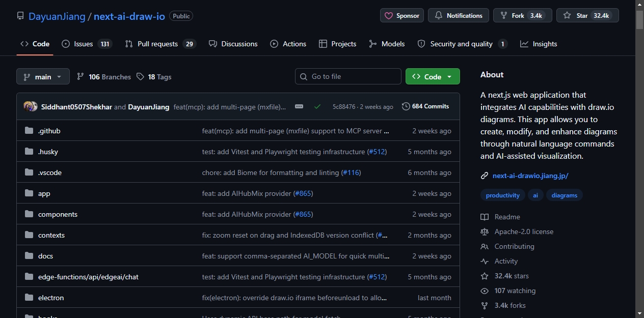The width and height of the screenshot is (644, 318).
Task: Click the folder icon for electron
Action: coord(29,298)
